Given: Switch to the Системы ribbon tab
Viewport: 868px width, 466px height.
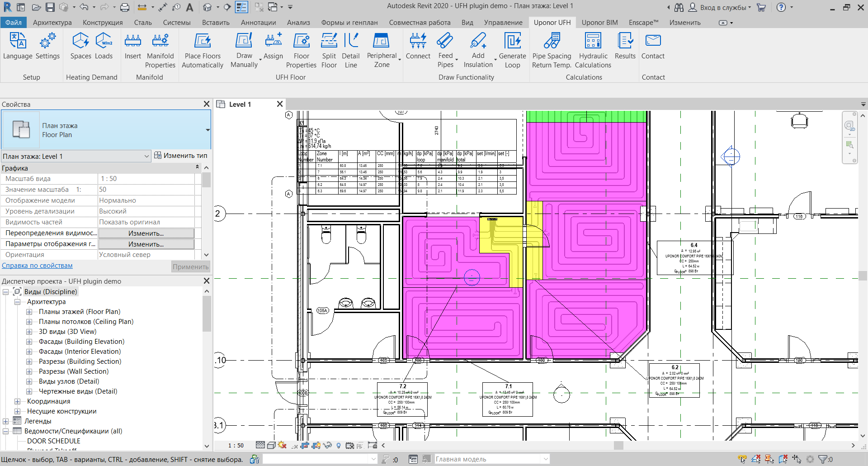Looking at the screenshot, I should coord(177,22).
